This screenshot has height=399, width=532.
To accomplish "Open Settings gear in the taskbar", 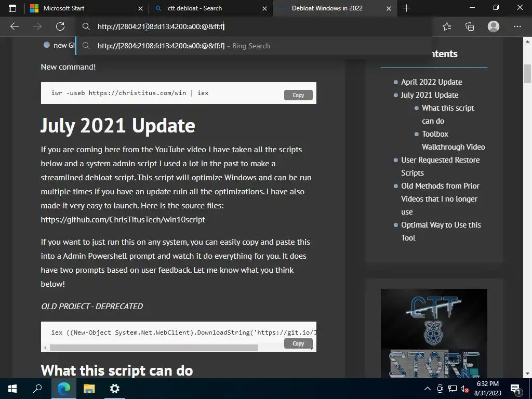I will (115, 389).
